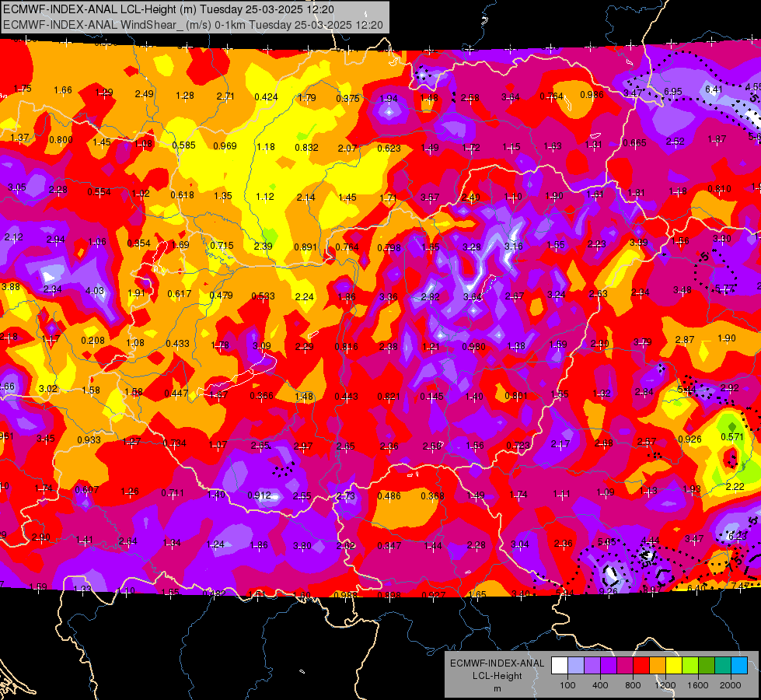Click the wind shear value 0.479
761x700 pixels.
pos(221,295)
